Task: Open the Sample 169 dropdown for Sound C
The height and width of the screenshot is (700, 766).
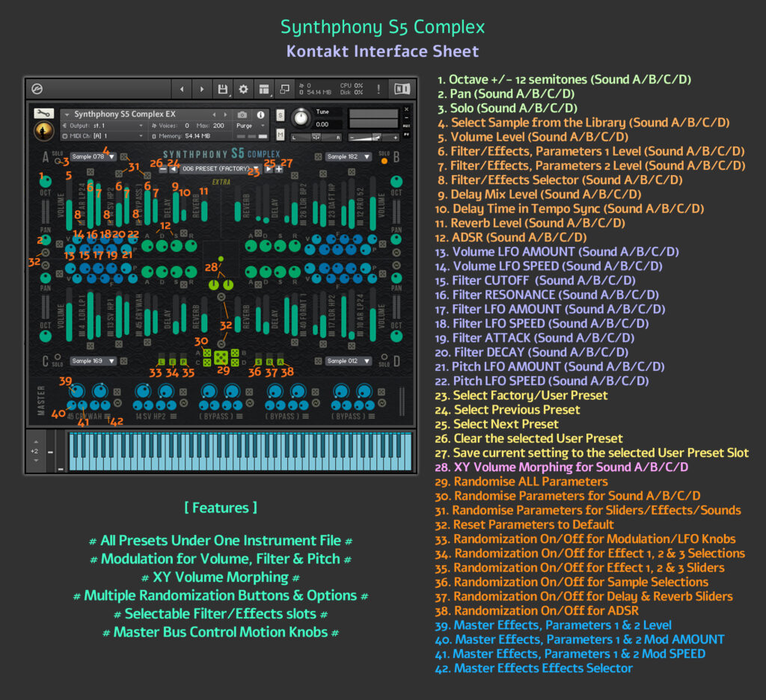Action: [x=94, y=361]
